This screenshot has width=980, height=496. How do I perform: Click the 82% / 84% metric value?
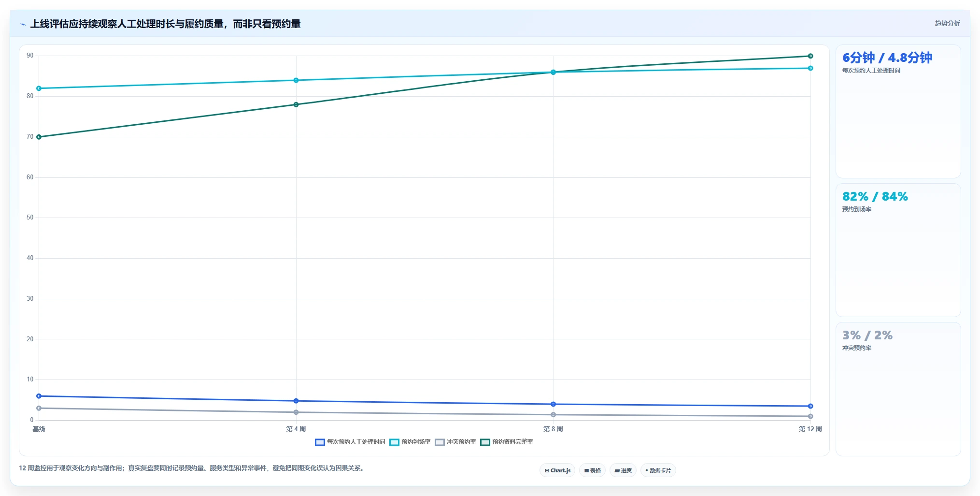click(875, 197)
